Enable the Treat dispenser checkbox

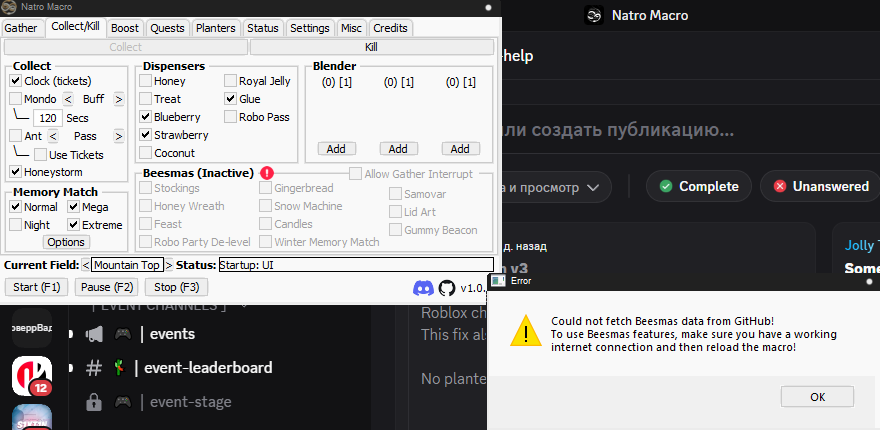coord(145,99)
